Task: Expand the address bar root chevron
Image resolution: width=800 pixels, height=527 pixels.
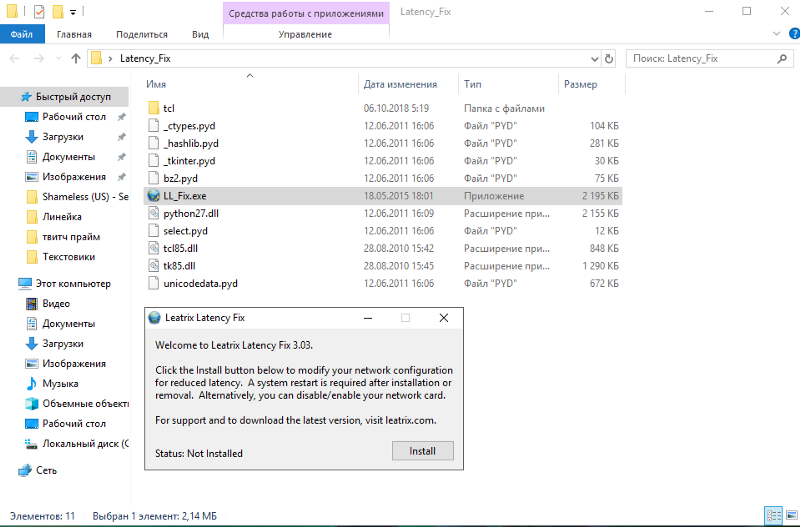Action: (110, 59)
